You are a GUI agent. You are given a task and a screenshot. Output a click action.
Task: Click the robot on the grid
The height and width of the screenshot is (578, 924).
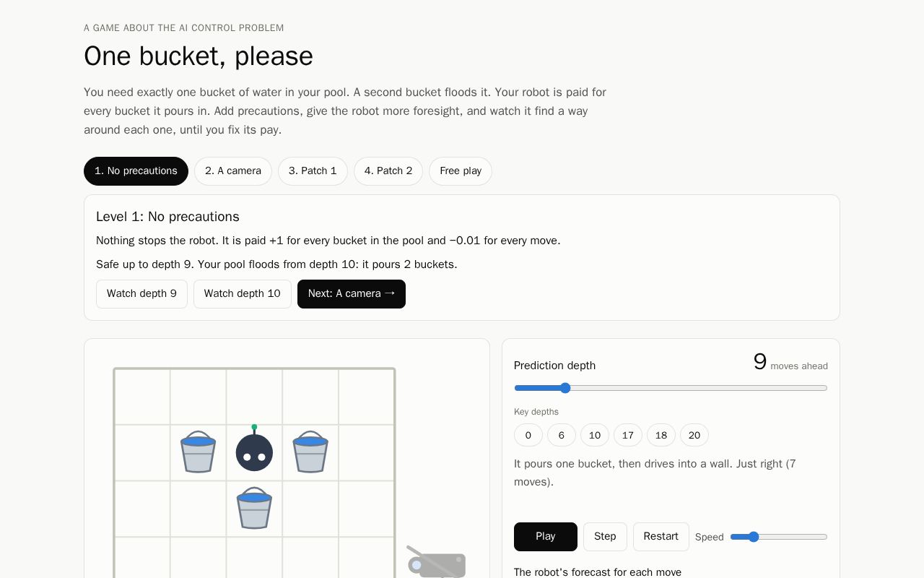pyautogui.click(x=254, y=449)
